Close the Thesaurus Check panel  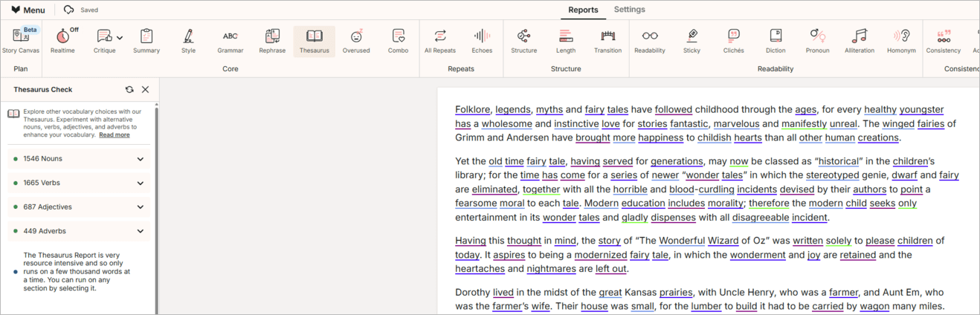click(x=146, y=90)
